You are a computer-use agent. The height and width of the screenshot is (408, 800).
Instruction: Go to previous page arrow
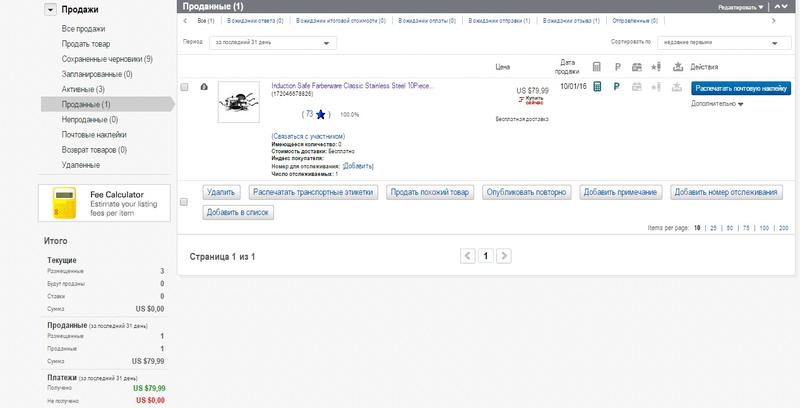click(x=468, y=256)
